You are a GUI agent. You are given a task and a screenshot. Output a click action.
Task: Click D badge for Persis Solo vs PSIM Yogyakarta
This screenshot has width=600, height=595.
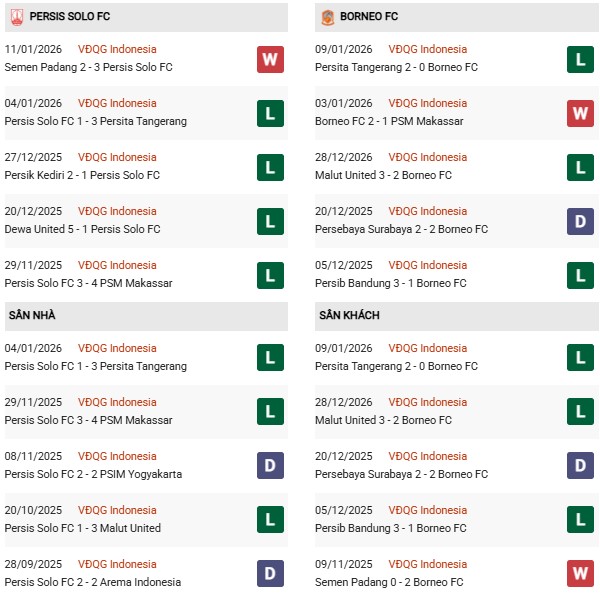(270, 466)
